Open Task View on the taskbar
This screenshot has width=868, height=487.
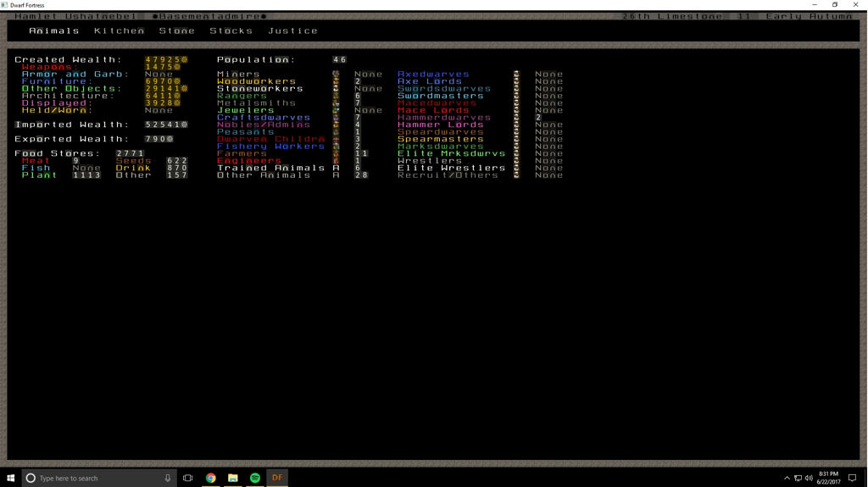(x=188, y=478)
